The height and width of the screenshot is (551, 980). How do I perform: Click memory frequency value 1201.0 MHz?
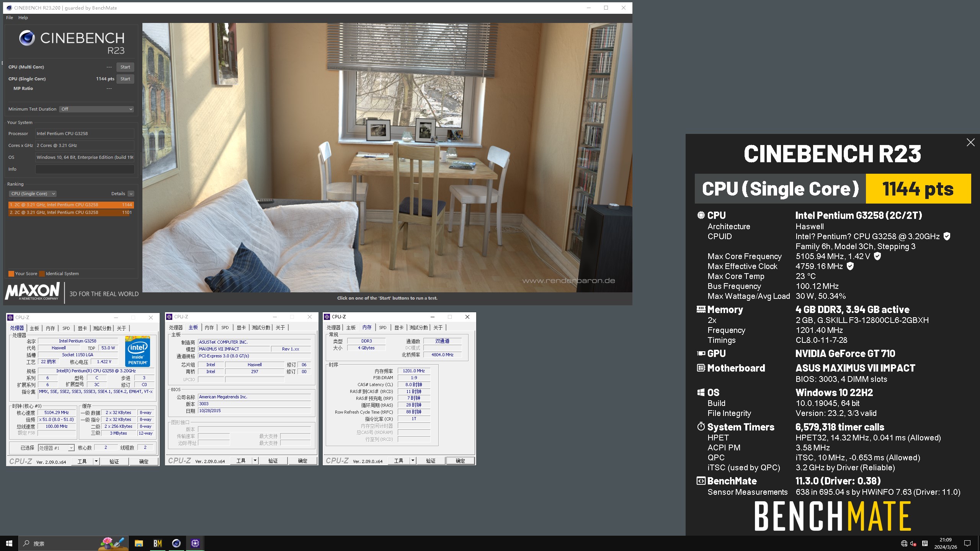click(414, 371)
